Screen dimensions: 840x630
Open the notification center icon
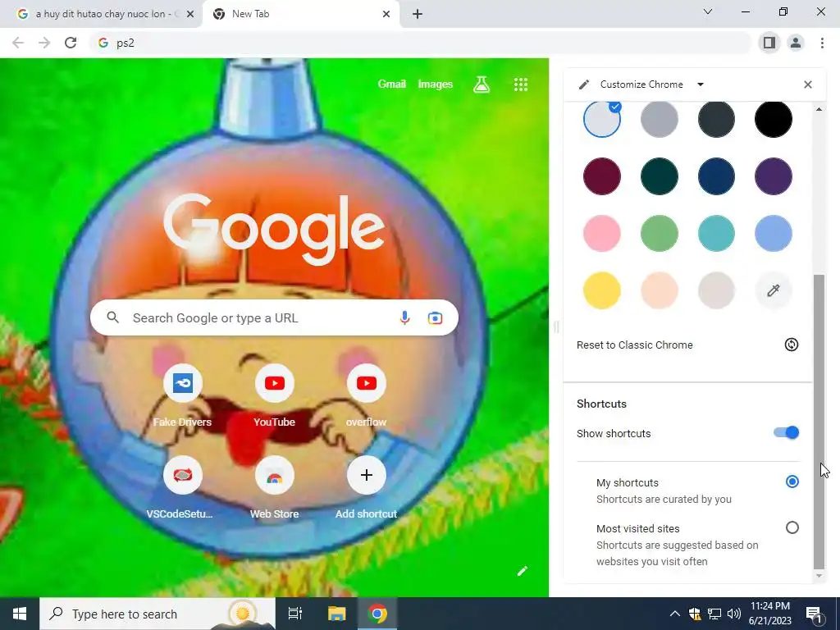[815, 614]
